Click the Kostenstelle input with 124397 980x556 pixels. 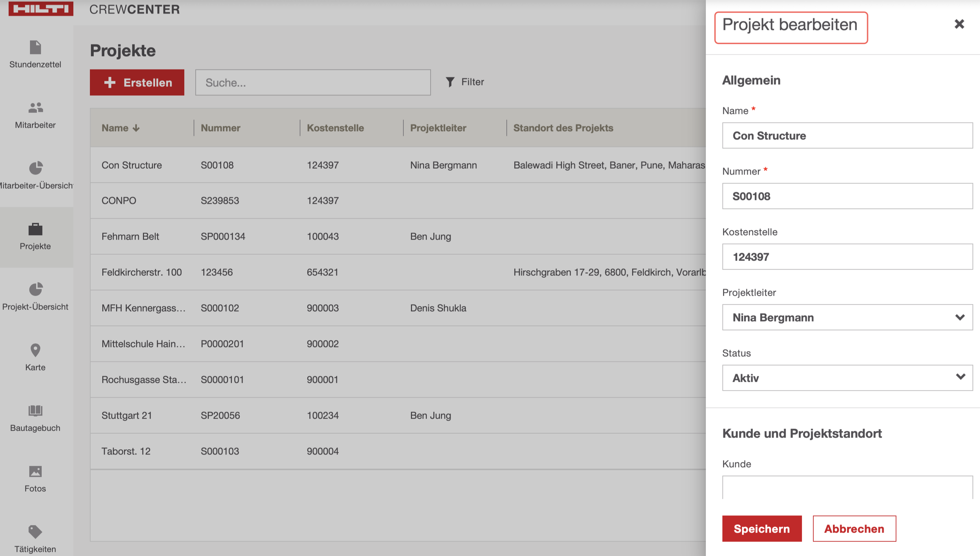(847, 256)
